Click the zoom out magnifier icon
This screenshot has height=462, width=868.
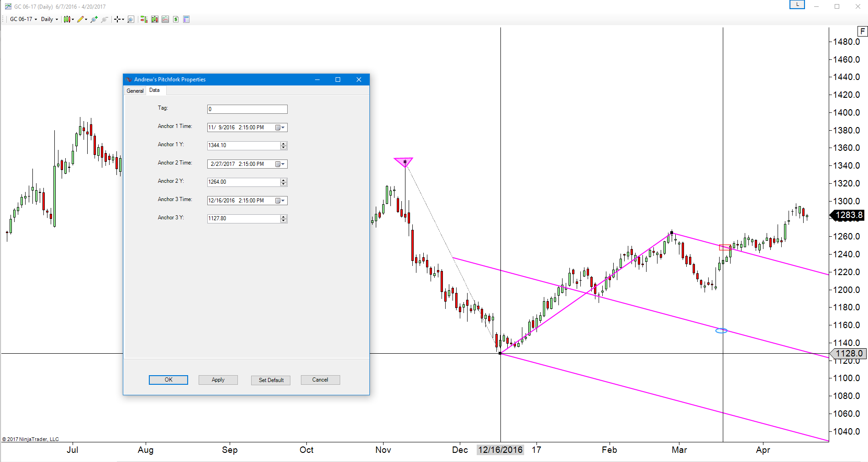[x=105, y=19]
